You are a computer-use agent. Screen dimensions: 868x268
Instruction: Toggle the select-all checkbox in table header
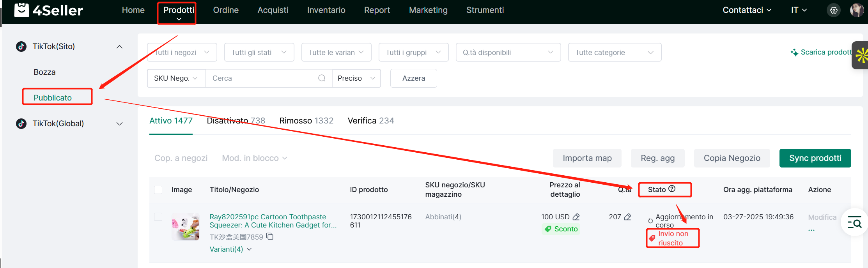tap(158, 190)
